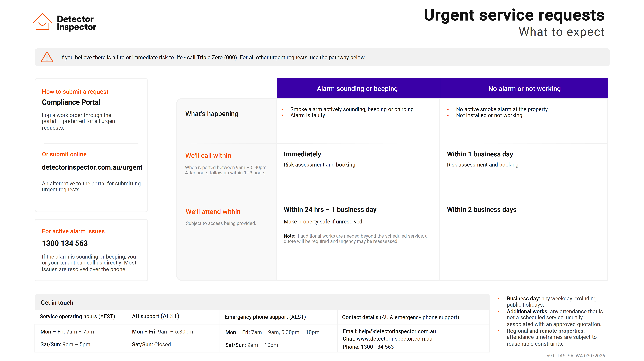644x361 pixels.
Task: Click the 'Additional works:' definition
Action: click(x=555, y=318)
